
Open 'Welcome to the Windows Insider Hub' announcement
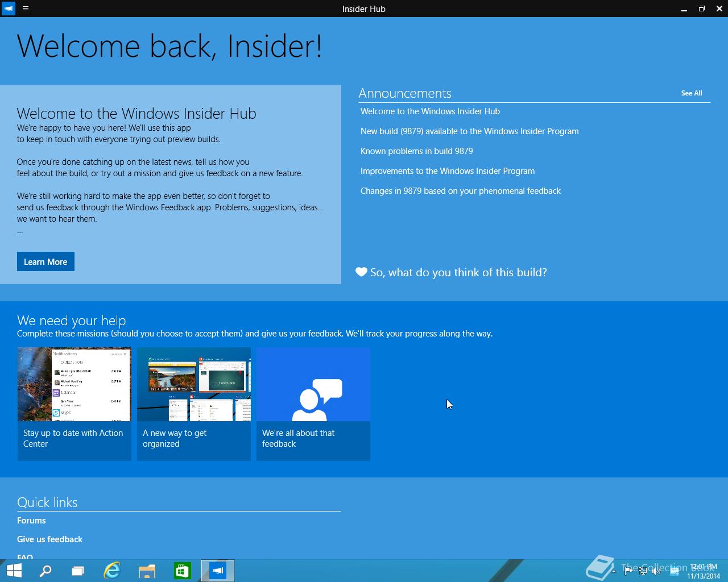[x=430, y=111]
